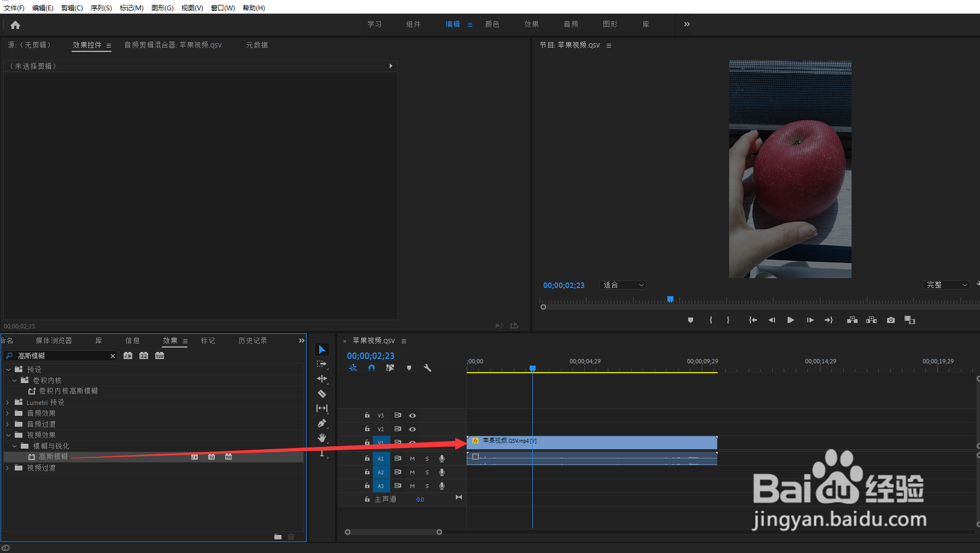Screen dimensions: 980x553
Task: Open the 文件(F) menu
Action: [14, 8]
